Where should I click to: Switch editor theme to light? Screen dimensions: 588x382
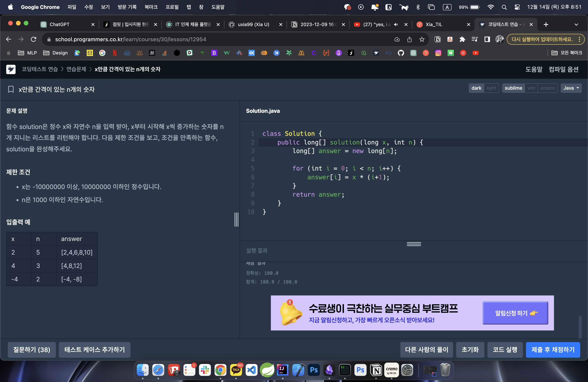(491, 88)
